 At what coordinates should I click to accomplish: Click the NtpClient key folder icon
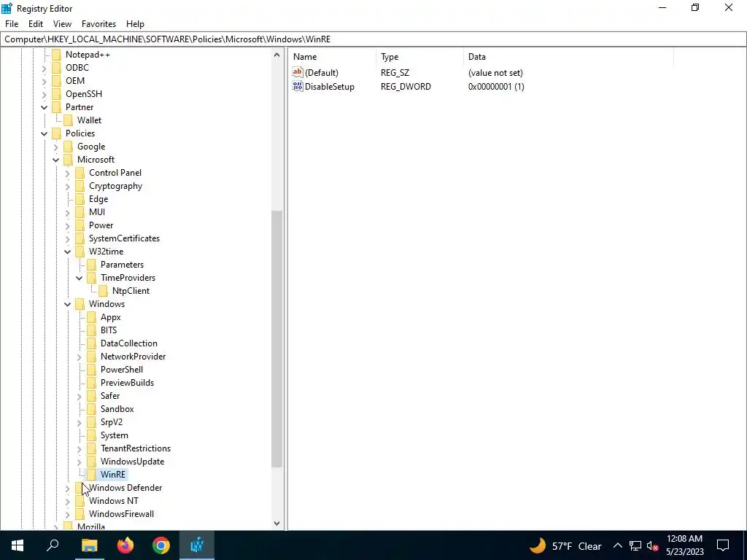[x=104, y=290]
